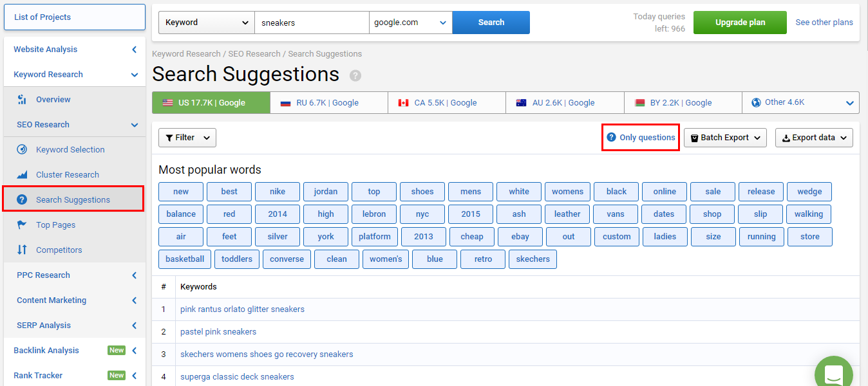Expand the Website Analysis section
The image size is (868, 386).
click(135, 50)
